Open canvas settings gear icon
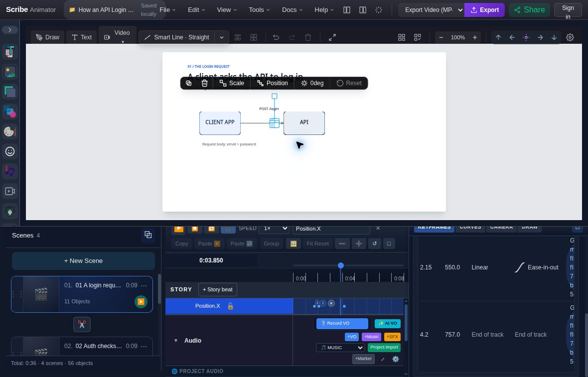 570,37
